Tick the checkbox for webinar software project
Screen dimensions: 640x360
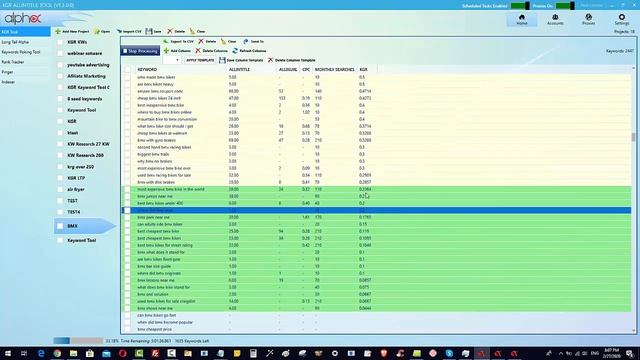60,53
